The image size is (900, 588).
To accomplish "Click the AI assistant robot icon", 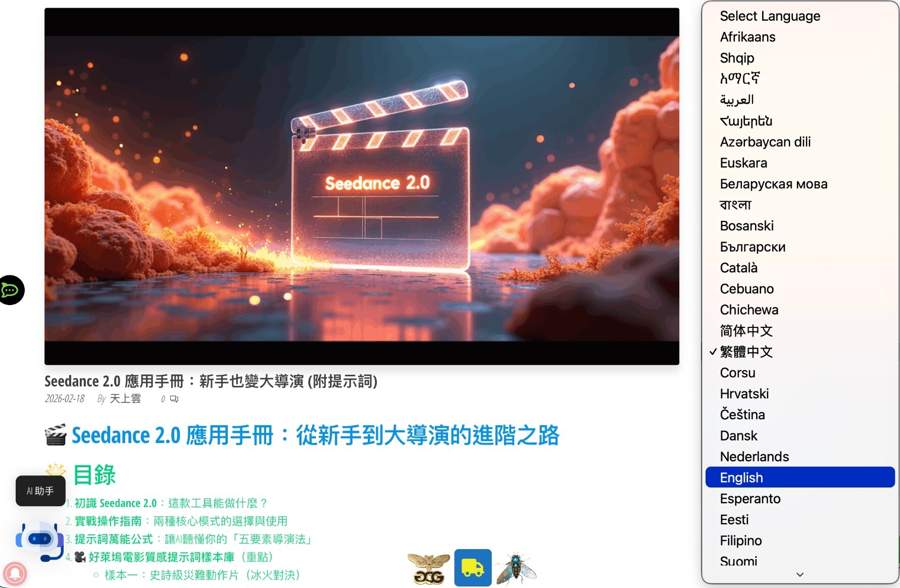I will [x=39, y=540].
